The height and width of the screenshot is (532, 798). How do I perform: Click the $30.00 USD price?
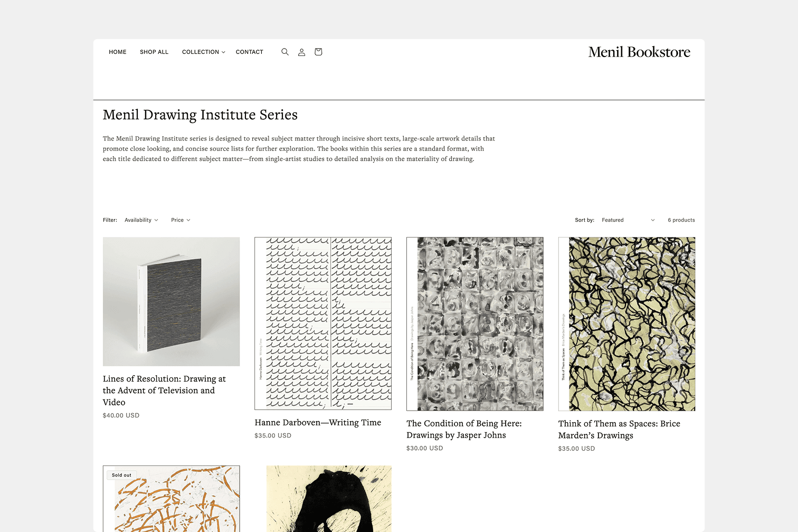[x=425, y=448]
